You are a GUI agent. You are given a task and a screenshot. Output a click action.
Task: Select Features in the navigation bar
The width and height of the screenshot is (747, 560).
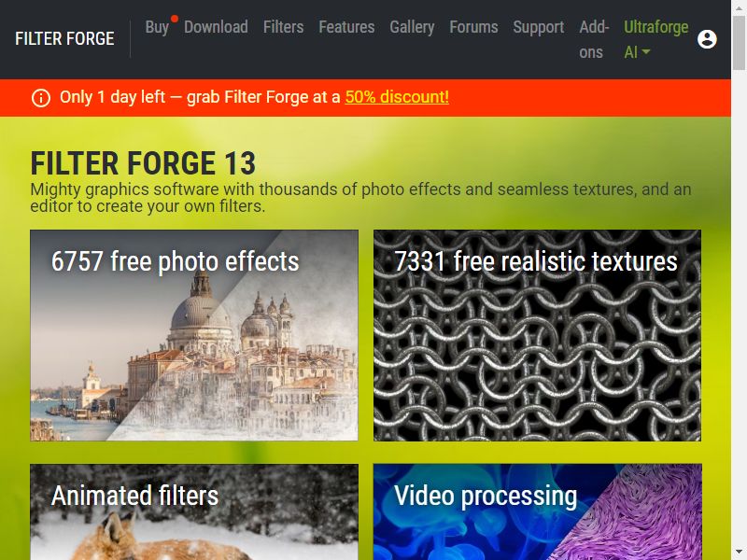tap(346, 27)
